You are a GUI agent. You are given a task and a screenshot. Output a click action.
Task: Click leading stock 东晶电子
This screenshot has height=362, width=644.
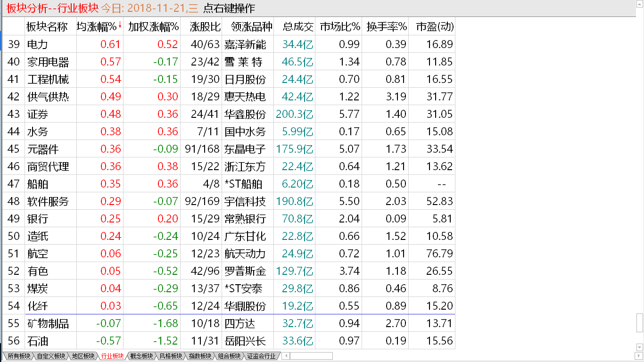pyautogui.click(x=245, y=149)
